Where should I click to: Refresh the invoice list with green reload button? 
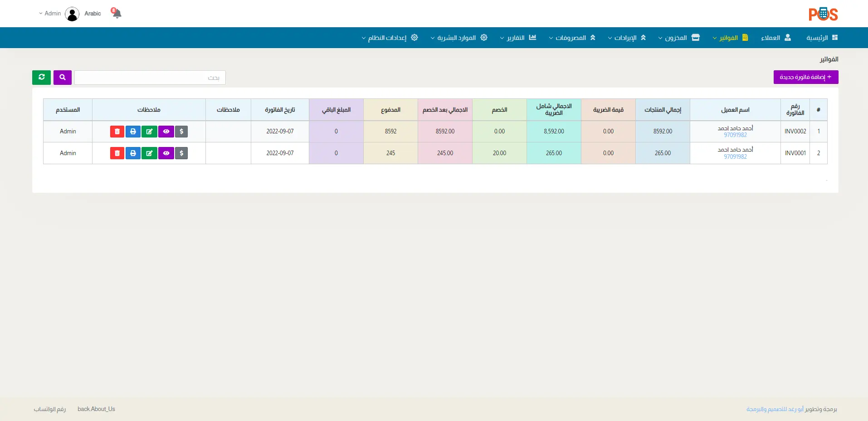[41, 78]
